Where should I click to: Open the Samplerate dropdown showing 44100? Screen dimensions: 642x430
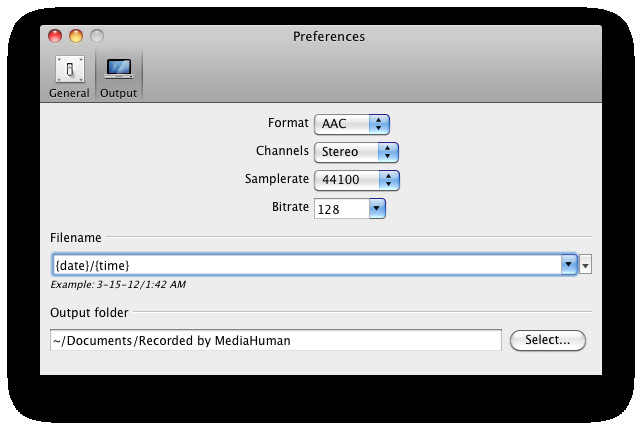(356, 180)
